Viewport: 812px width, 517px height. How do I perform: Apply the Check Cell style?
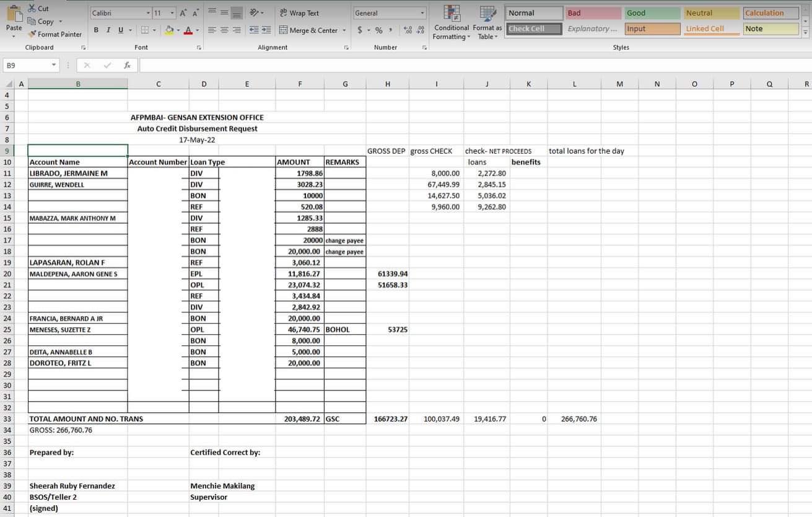[535, 29]
